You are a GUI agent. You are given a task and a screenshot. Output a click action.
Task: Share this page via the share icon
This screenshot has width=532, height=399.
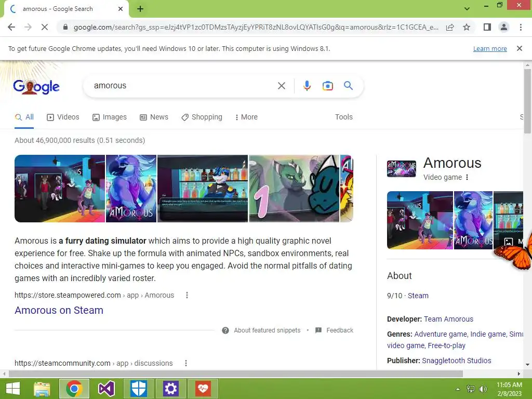(x=450, y=27)
